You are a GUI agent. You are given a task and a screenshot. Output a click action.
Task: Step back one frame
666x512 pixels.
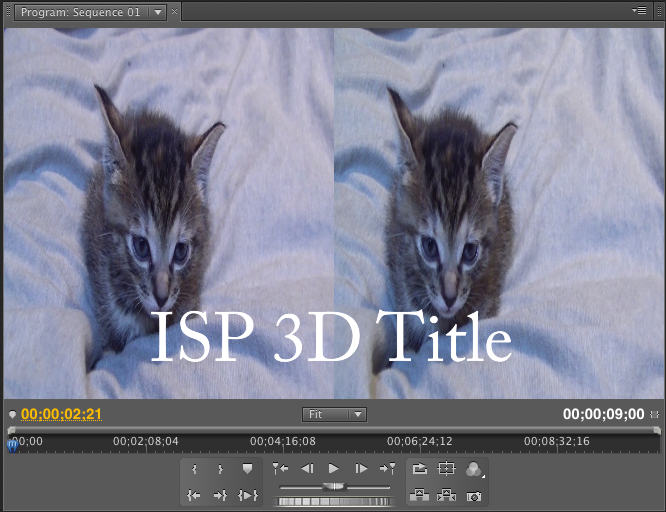(x=307, y=469)
